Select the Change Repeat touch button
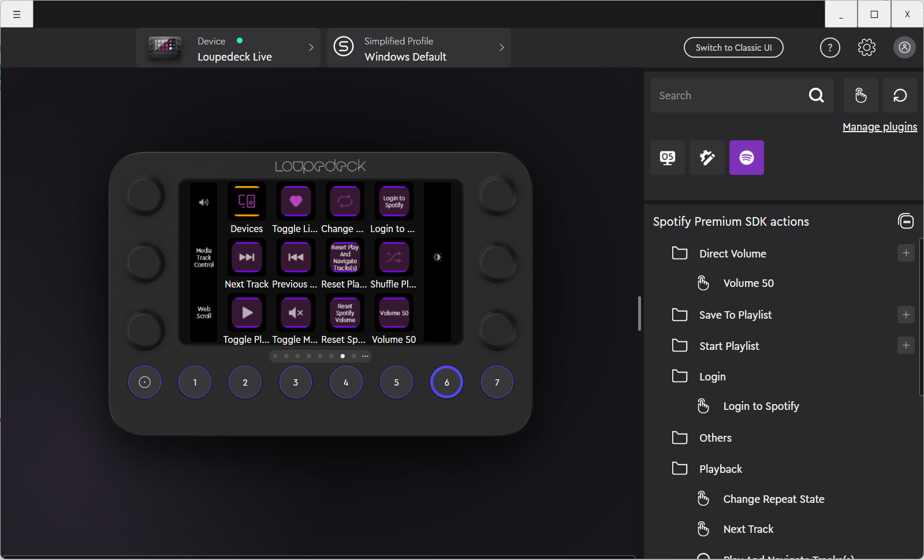This screenshot has width=924, height=560. click(345, 201)
